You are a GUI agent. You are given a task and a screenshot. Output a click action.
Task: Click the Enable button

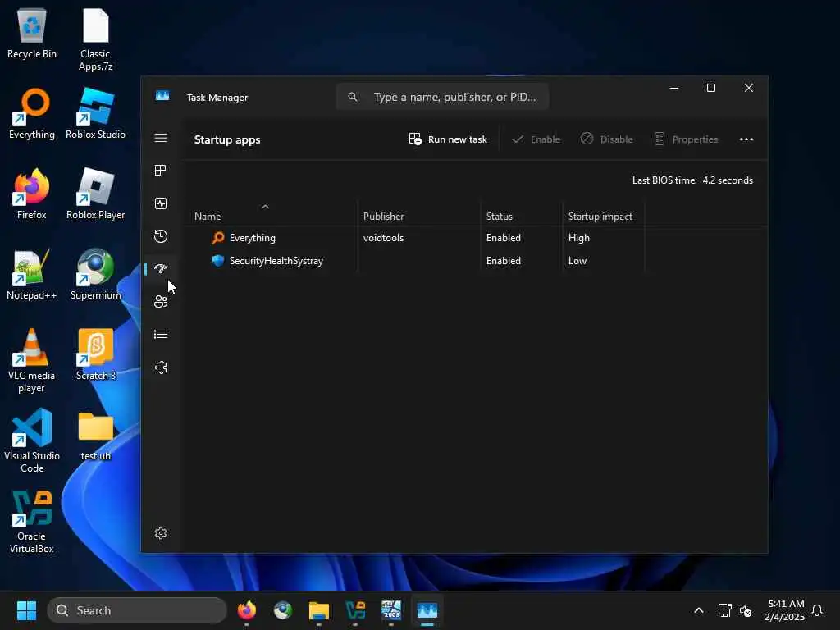coord(536,139)
